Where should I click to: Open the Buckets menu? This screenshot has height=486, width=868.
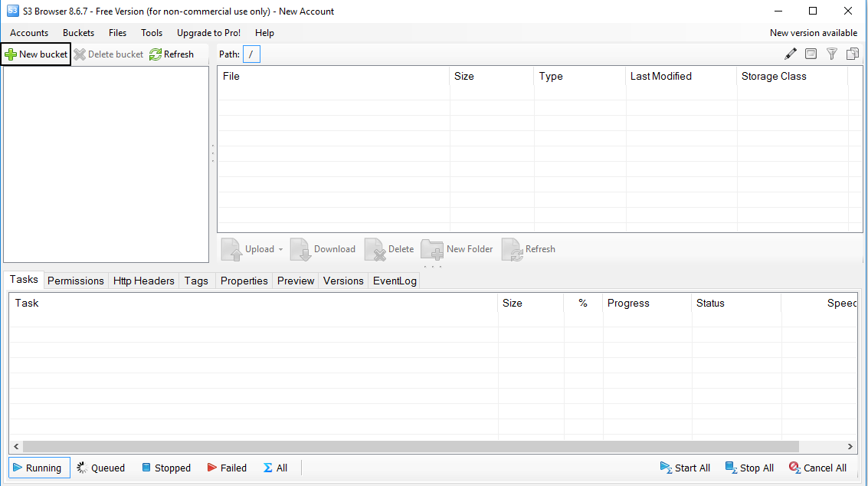pos(78,33)
